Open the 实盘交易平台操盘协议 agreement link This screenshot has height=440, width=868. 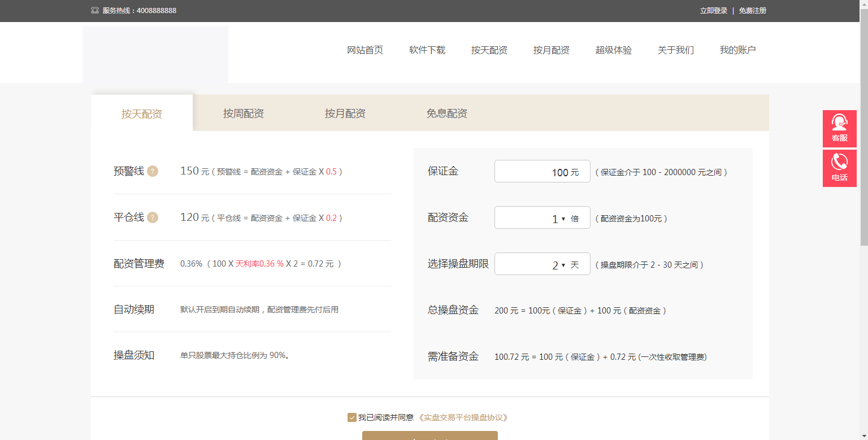point(463,417)
